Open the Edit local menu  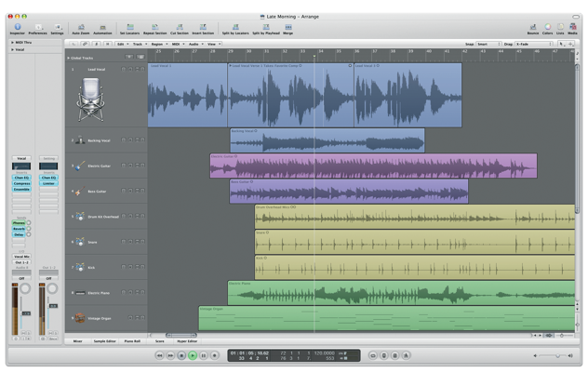coord(123,45)
